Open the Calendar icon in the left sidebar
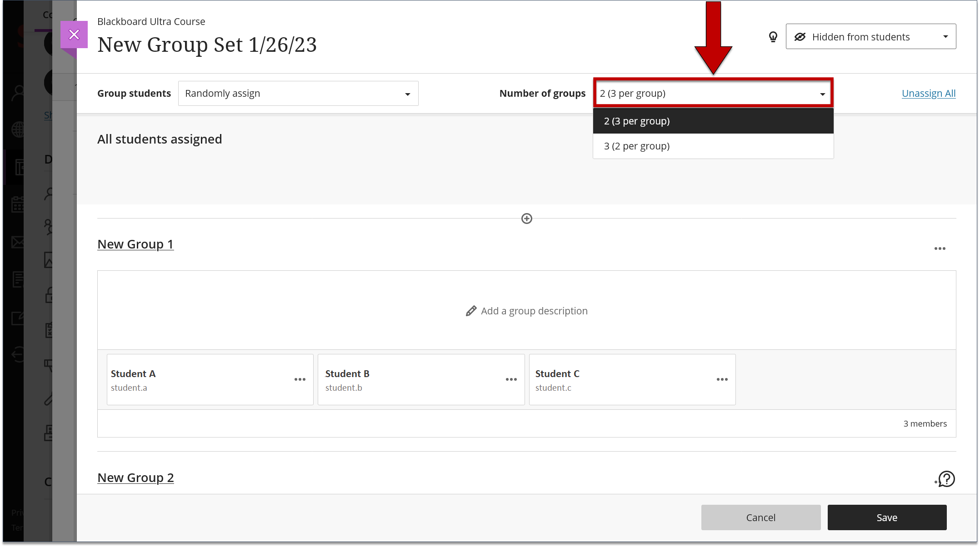 click(x=18, y=204)
